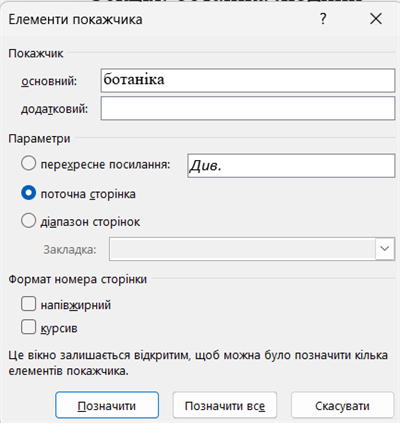The height and width of the screenshot is (423, 400).
Task: Expand the Закладка dropdown arrow
Action: click(385, 249)
